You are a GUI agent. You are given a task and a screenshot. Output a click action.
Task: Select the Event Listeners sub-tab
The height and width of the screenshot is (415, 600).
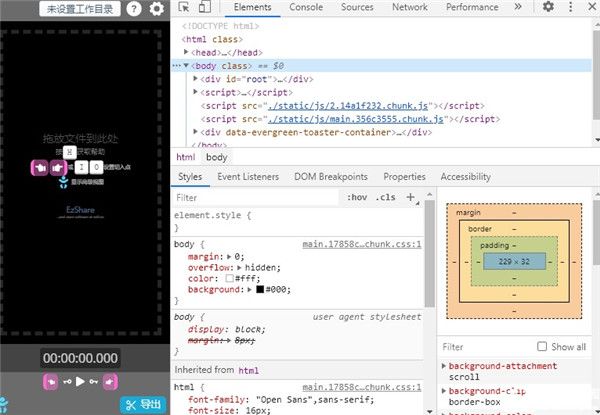(248, 177)
